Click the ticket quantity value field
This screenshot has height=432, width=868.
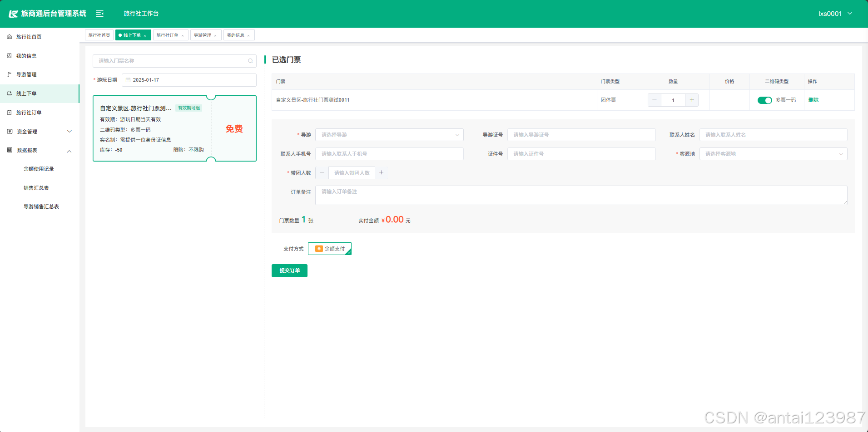673,100
